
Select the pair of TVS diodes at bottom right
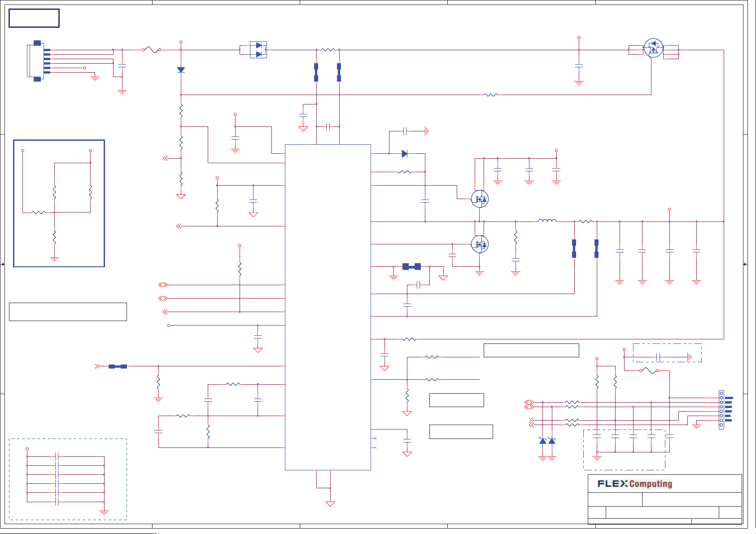pyautogui.click(x=547, y=441)
